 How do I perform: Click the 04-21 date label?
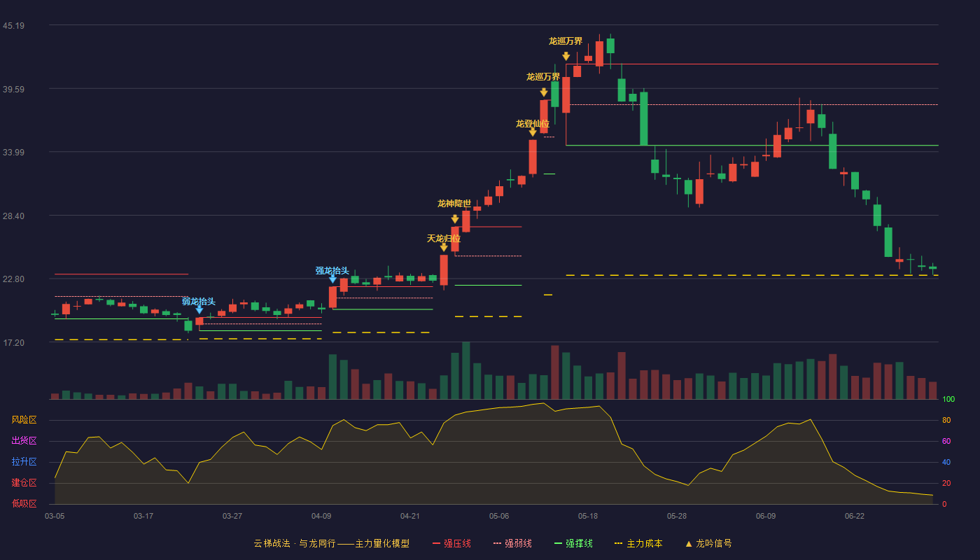pyautogui.click(x=410, y=516)
